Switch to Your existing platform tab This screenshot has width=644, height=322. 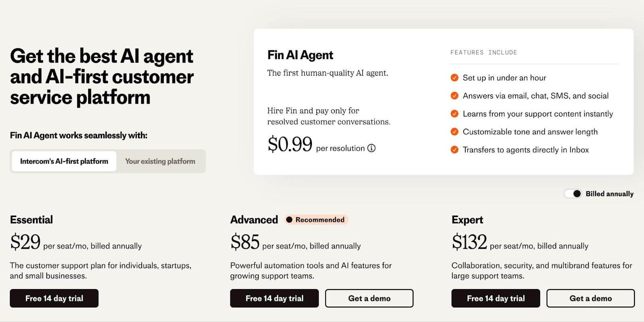[x=160, y=161]
